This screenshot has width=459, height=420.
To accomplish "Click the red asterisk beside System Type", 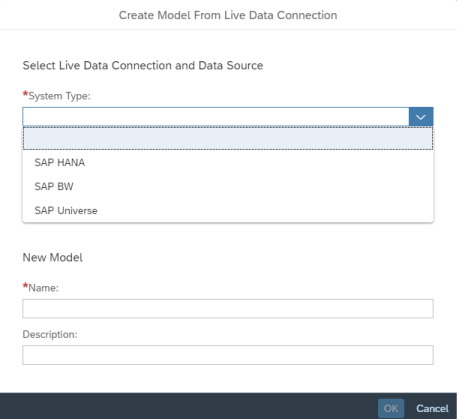I will click(25, 94).
